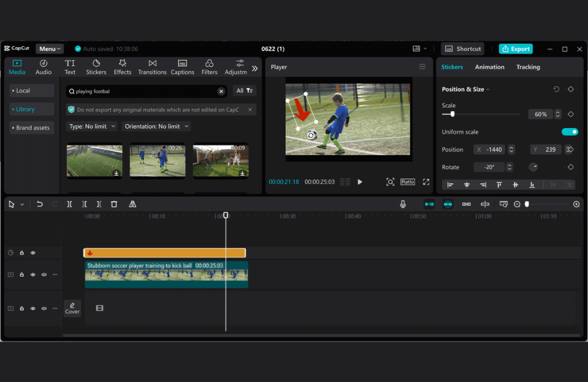Toggle auto snapping on the timeline
This screenshot has height=382, width=588.
(x=447, y=204)
